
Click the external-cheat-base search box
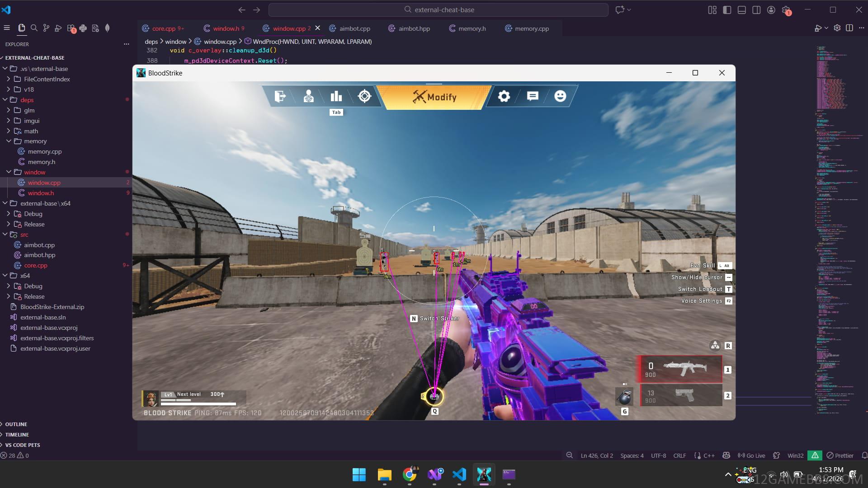coord(438,10)
